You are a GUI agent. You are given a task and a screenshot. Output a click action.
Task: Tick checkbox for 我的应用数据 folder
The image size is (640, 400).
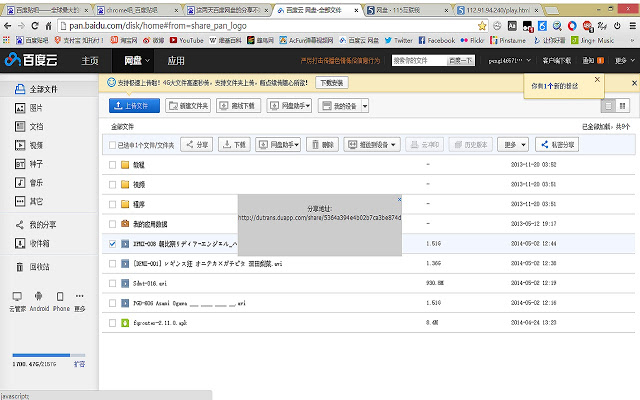[x=113, y=224]
